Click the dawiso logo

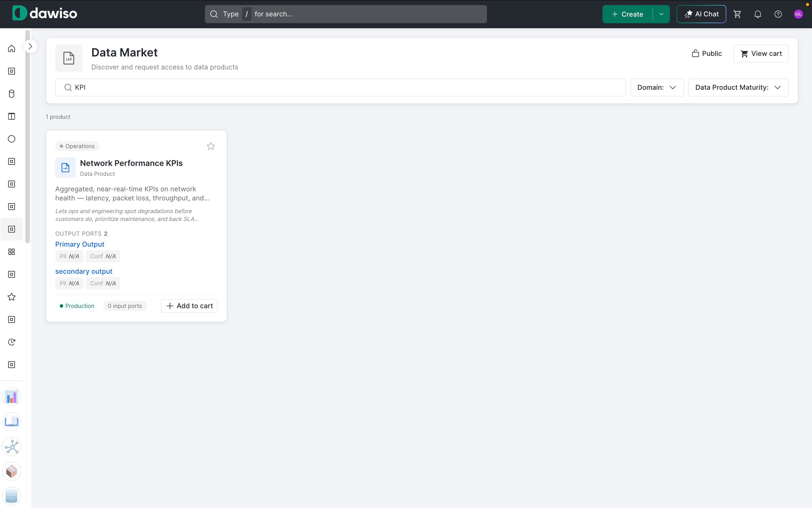pos(45,14)
